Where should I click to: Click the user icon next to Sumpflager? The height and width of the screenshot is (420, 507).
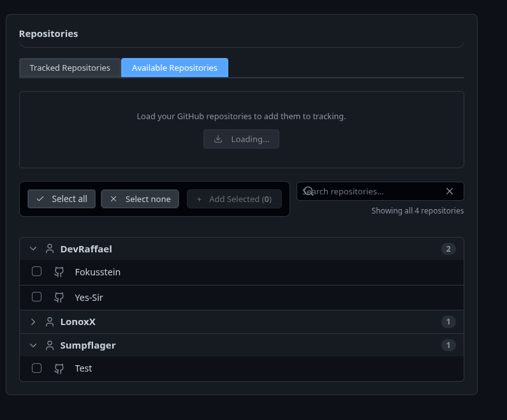click(50, 345)
